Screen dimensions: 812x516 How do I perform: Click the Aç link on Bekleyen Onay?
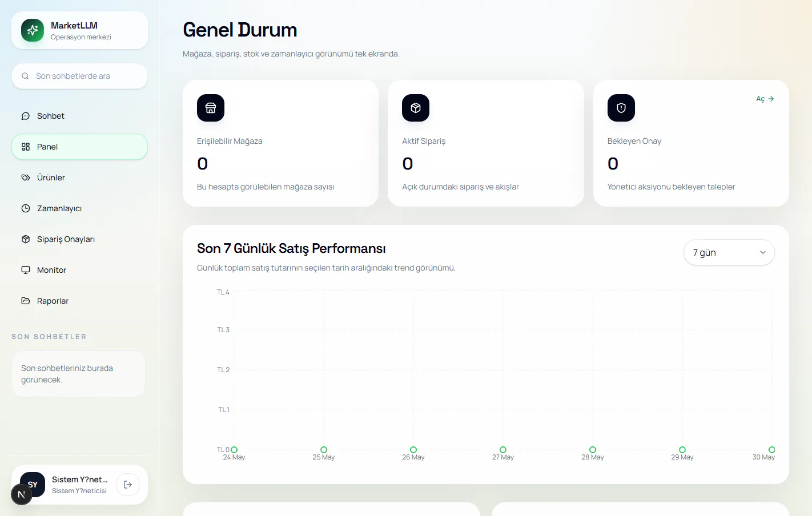[x=765, y=99]
